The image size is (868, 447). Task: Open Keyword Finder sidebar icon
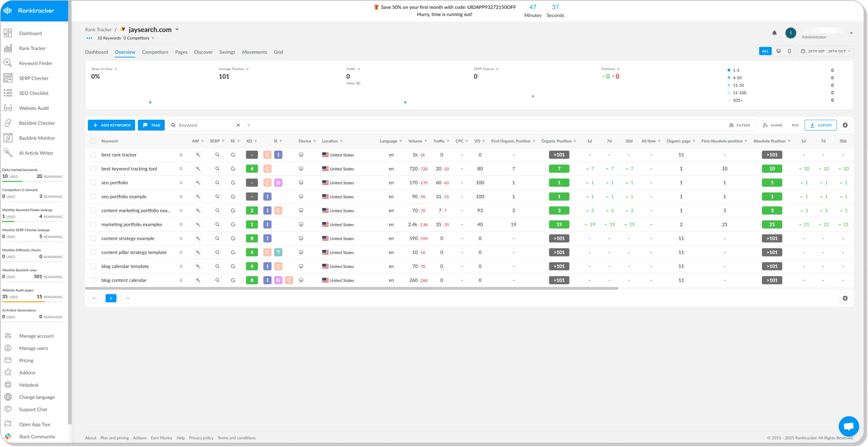(8, 63)
